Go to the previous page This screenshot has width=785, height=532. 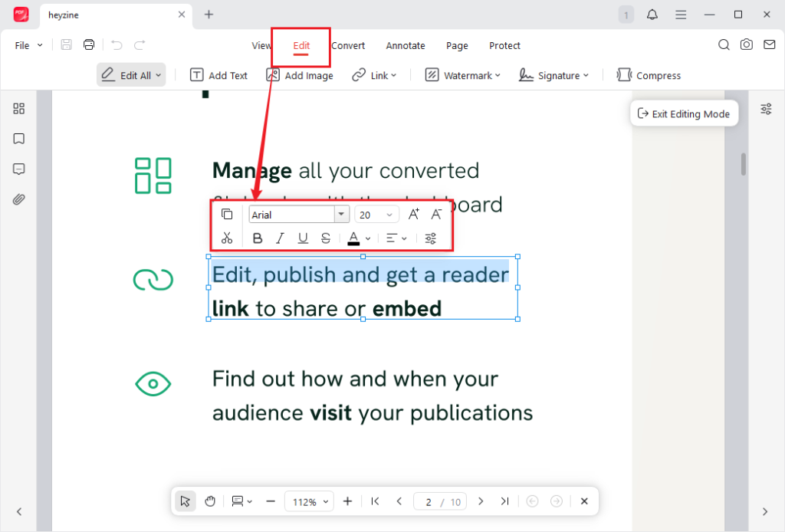pos(399,501)
